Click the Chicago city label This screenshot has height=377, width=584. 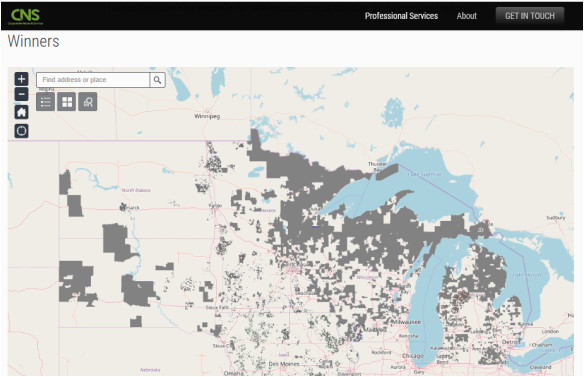coord(413,356)
